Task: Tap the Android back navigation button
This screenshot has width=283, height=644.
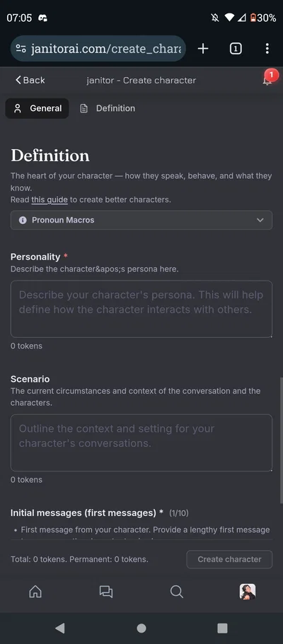Action: (60, 628)
